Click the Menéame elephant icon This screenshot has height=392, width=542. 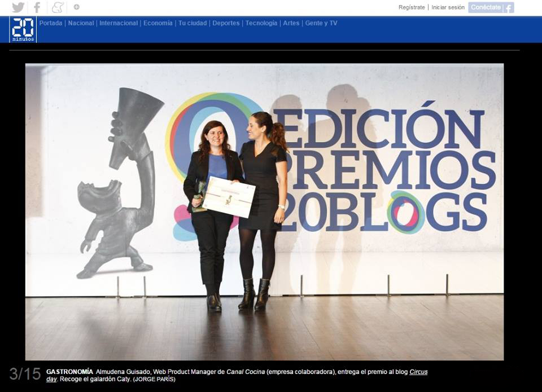point(58,7)
